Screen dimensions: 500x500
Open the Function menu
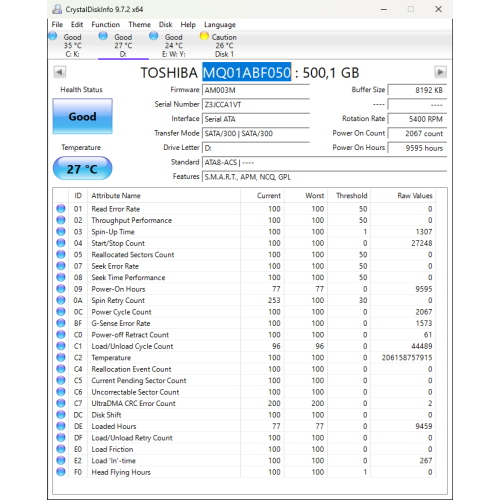click(106, 25)
